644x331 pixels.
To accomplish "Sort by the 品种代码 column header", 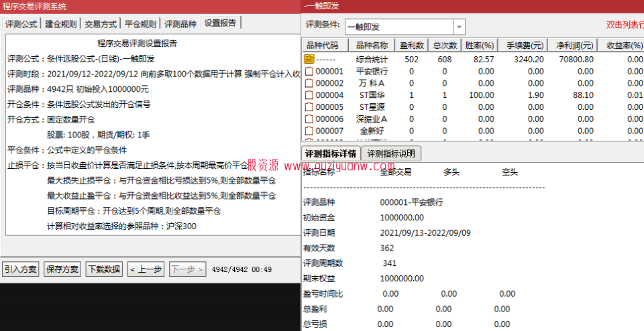I will [326, 45].
